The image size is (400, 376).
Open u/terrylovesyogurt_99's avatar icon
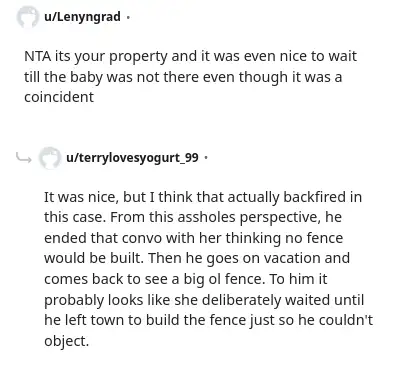coord(50,158)
